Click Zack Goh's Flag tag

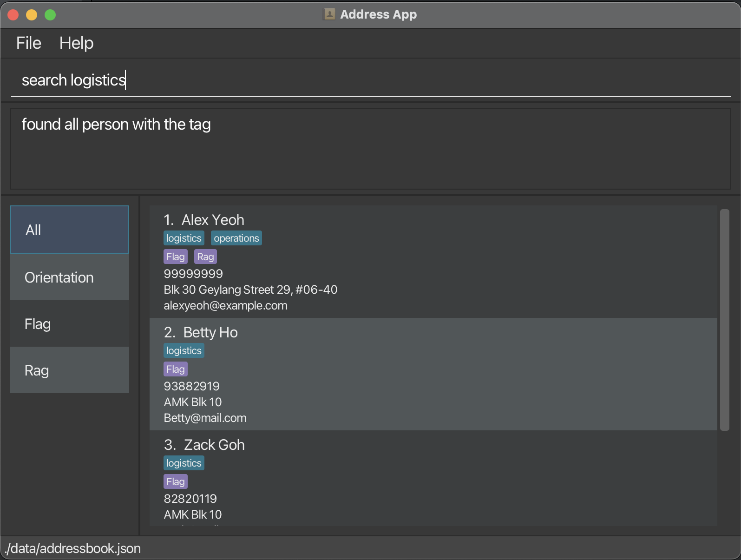tap(176, 482)
